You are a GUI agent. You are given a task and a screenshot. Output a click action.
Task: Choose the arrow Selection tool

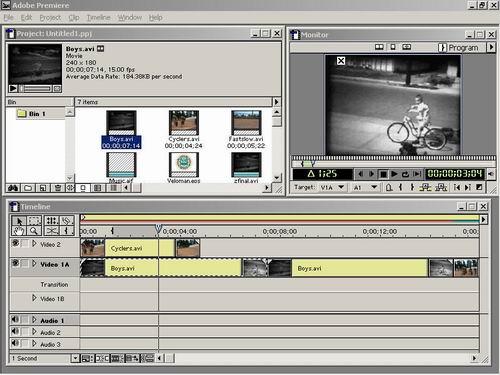pyautogui.click(x=19, y=221)
